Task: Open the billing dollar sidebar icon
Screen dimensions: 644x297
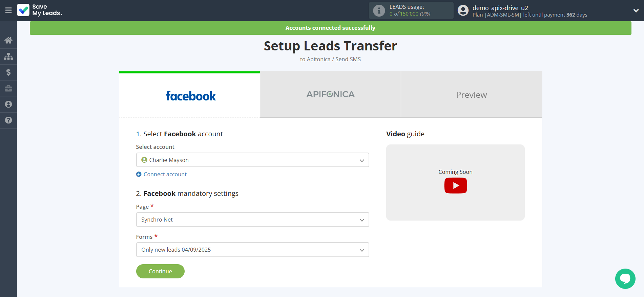Action: point(8,72)
